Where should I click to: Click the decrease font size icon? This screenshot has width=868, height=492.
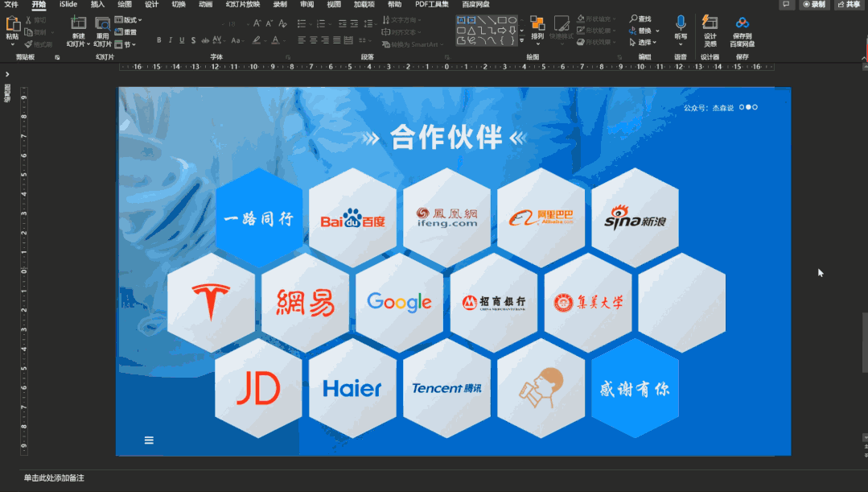[269, 23]
